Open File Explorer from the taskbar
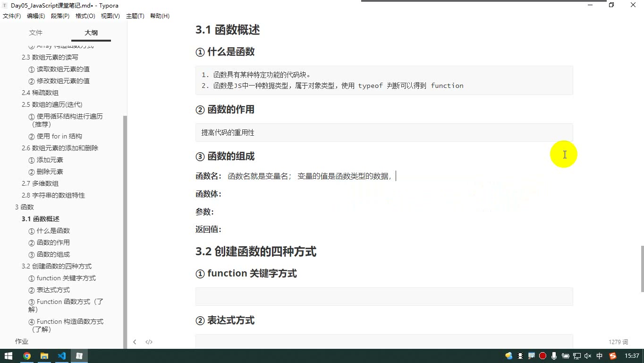The height and width of the screenshot is (363, 644). (x=44, y=356)
